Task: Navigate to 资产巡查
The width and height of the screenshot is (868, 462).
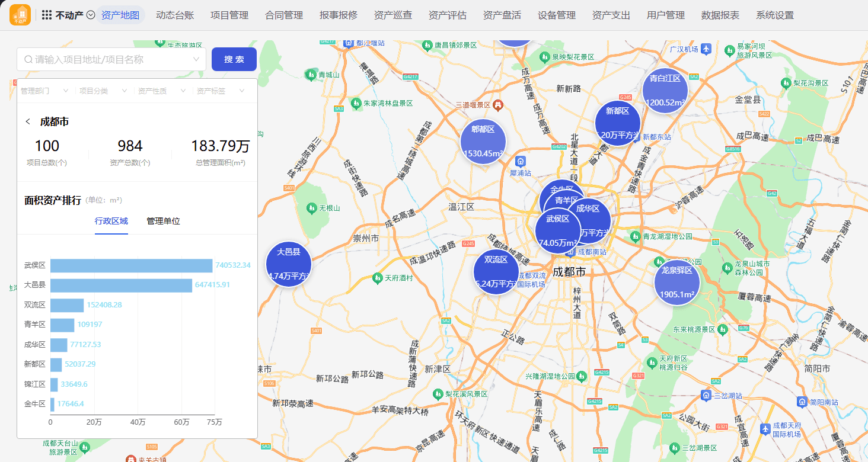Action: pos(393,15)
